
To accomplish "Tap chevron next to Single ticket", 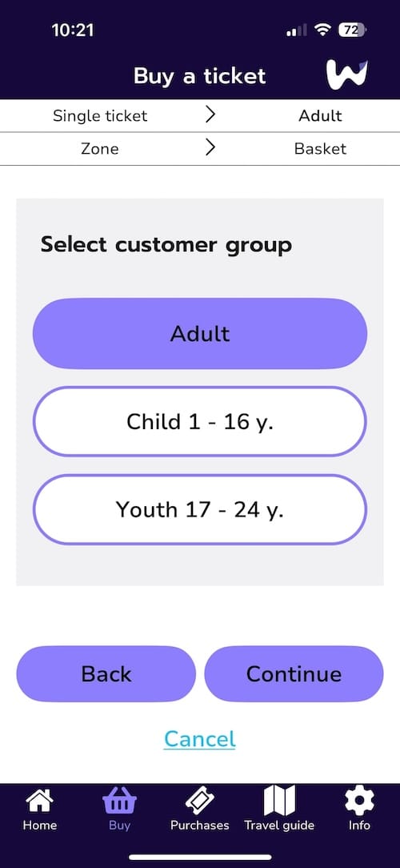I will point(210,115).
